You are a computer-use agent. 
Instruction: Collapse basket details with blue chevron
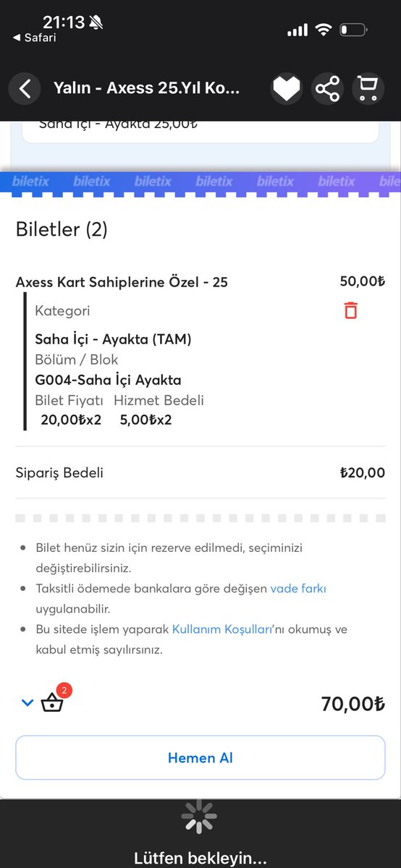[x=28, y=702]
